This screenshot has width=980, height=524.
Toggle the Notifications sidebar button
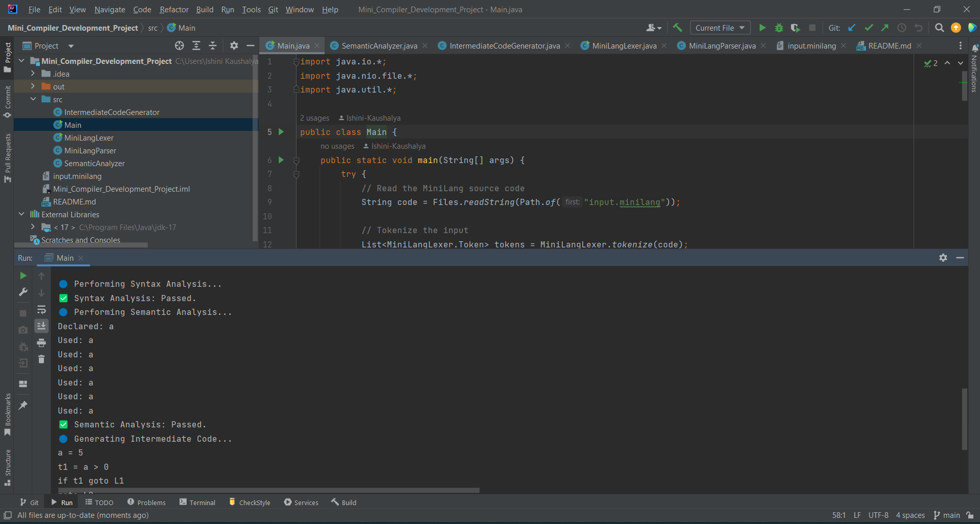pos(974,69)
